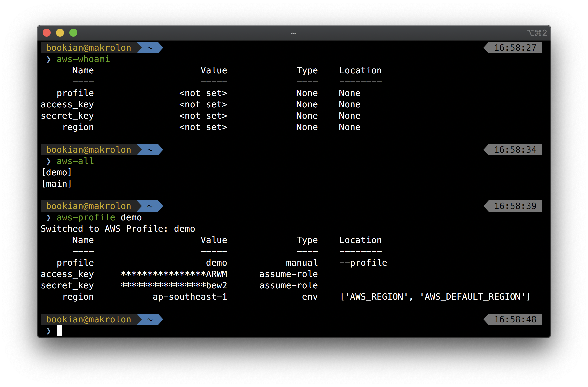Click <not set> value in first region row

[203, 127]
